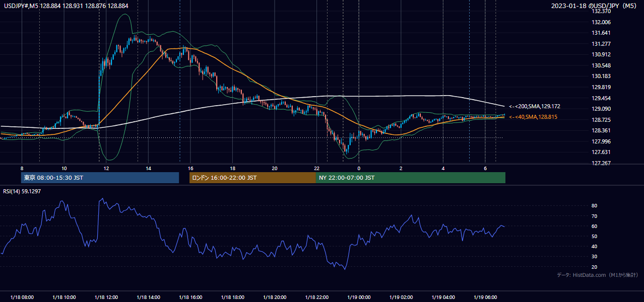644x302 pixels.
Task: Click the hour label 22 under the price chart
Action: pyautogui.click(x=316, y=168)
